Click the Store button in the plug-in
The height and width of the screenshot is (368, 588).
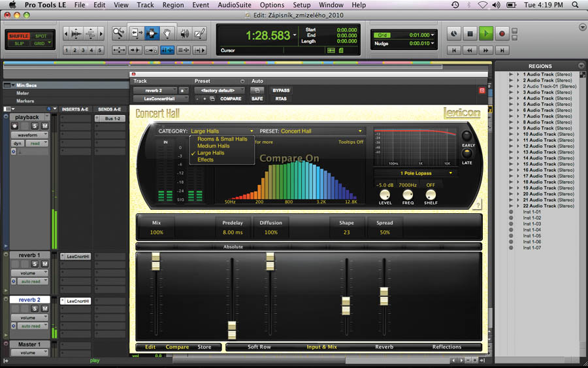coord(204,347)
